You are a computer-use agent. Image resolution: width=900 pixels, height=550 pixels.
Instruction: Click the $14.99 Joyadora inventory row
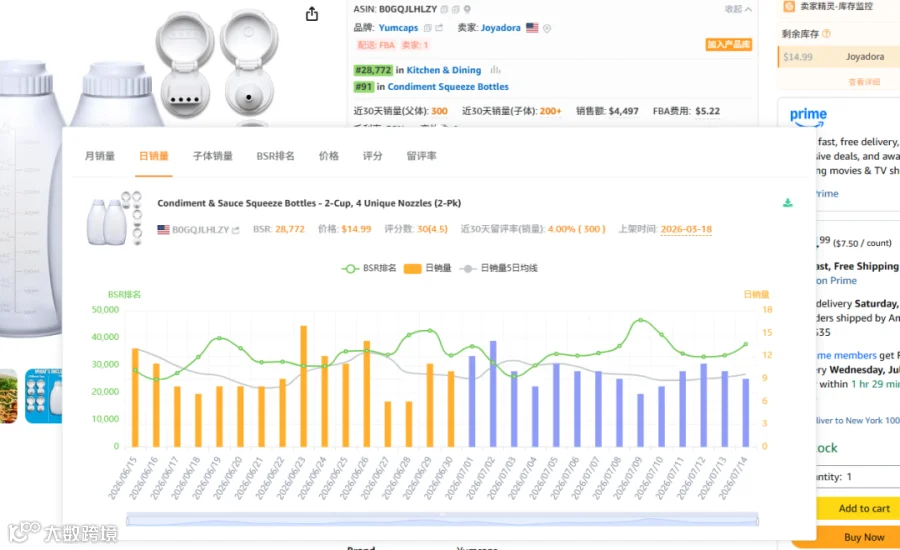coord(838,57)
